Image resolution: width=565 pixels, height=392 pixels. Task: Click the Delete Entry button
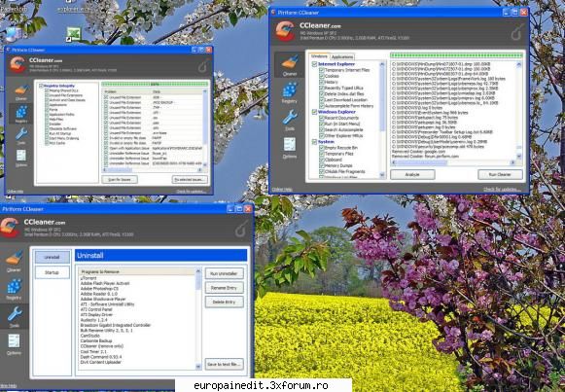(x=224, y=302)
